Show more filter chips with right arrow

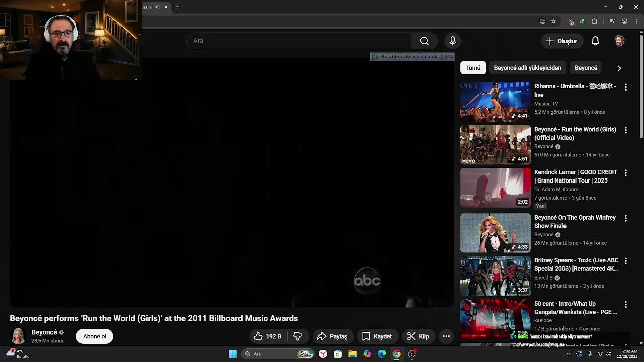[619, 68]
